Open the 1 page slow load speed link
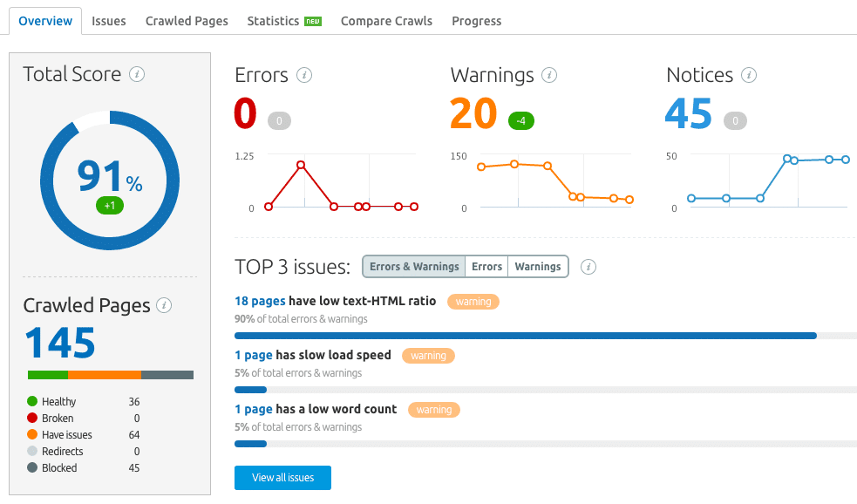Image resolution: width=857 pixels, height=504 pixels. point(253,355)
